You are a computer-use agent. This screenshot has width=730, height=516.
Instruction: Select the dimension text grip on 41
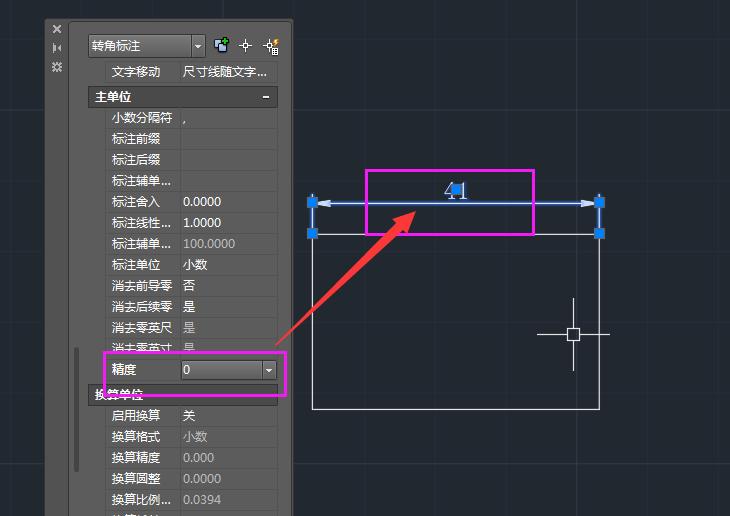(x=457, y=190)
